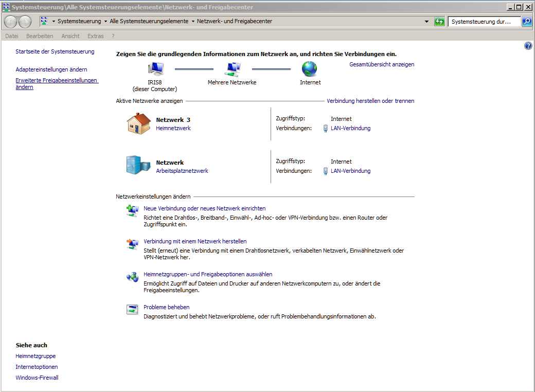Click the Neue Verbindung einrichten icon

[132, 210]
